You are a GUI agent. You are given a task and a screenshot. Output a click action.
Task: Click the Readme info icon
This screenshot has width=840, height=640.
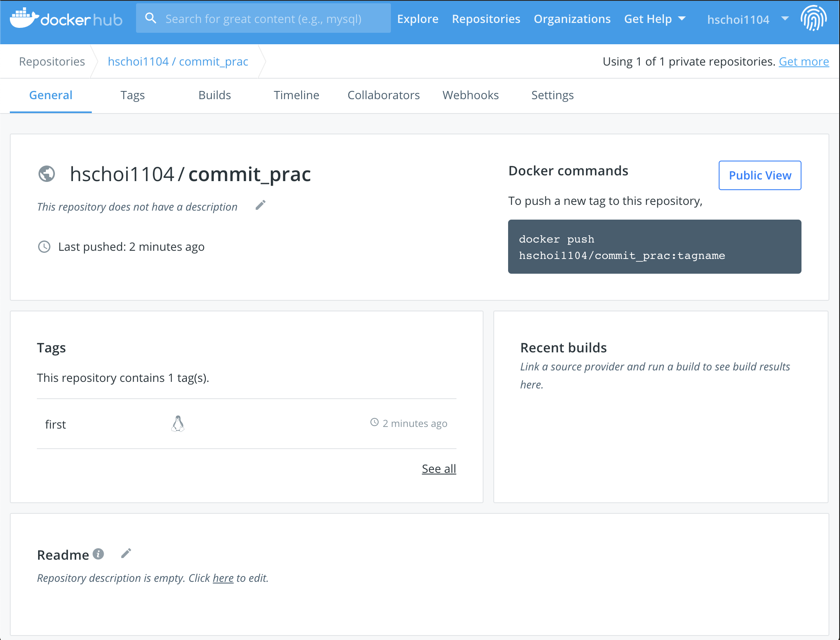point(98,554)
